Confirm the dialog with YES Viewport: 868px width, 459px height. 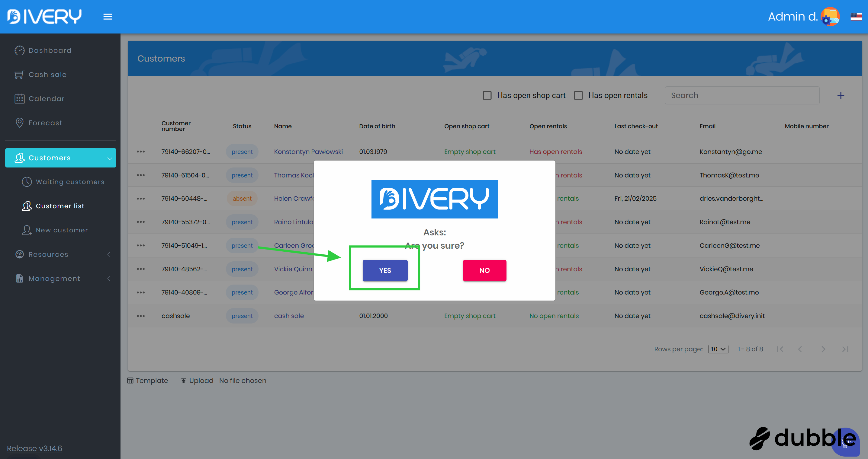[385, 270]
